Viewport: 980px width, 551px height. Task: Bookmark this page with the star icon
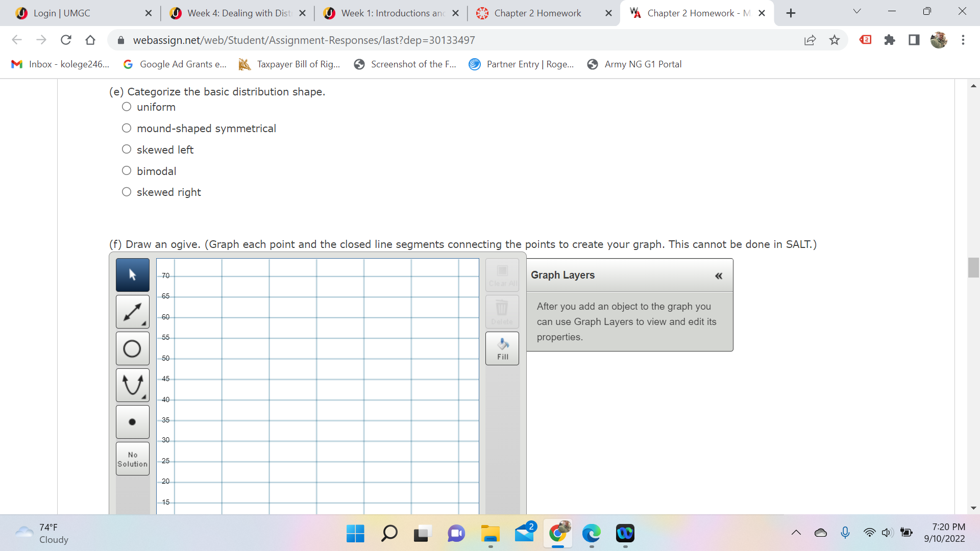pos(835,40)
